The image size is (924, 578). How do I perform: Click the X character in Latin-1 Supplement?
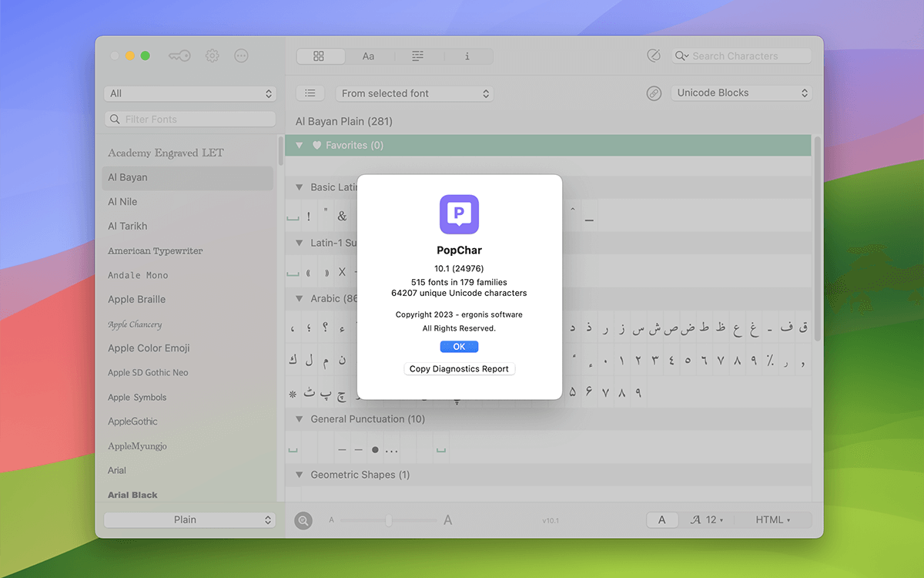[342, 272]
